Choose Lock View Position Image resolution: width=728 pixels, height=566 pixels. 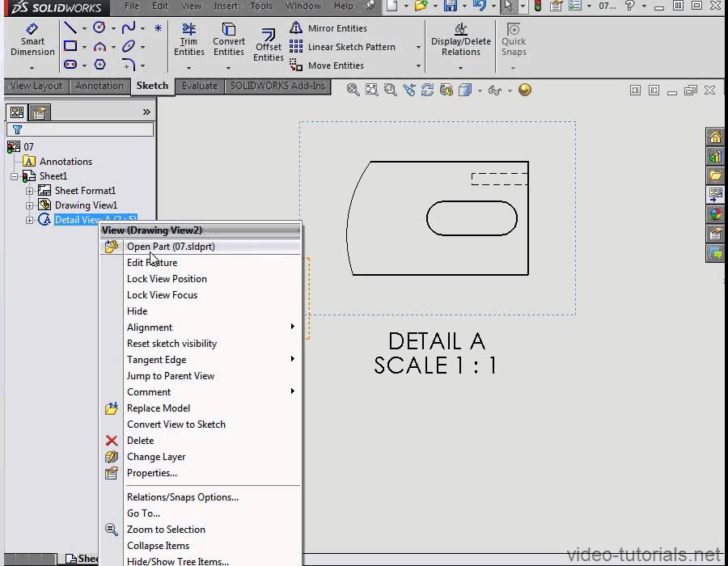pyautogui.click(x=200, y=279)
